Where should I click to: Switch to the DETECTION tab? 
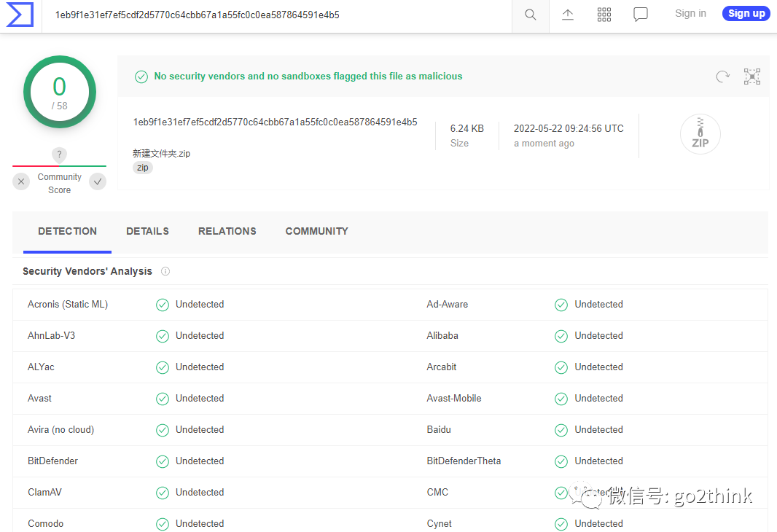click(67, 231)
